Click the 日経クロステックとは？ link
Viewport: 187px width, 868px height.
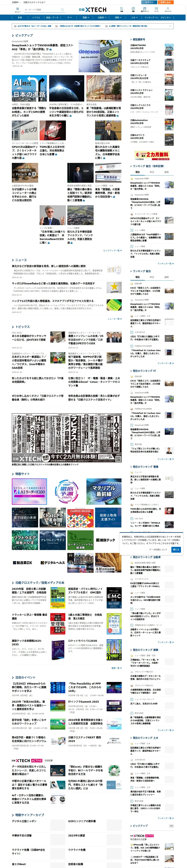(34, 2)
